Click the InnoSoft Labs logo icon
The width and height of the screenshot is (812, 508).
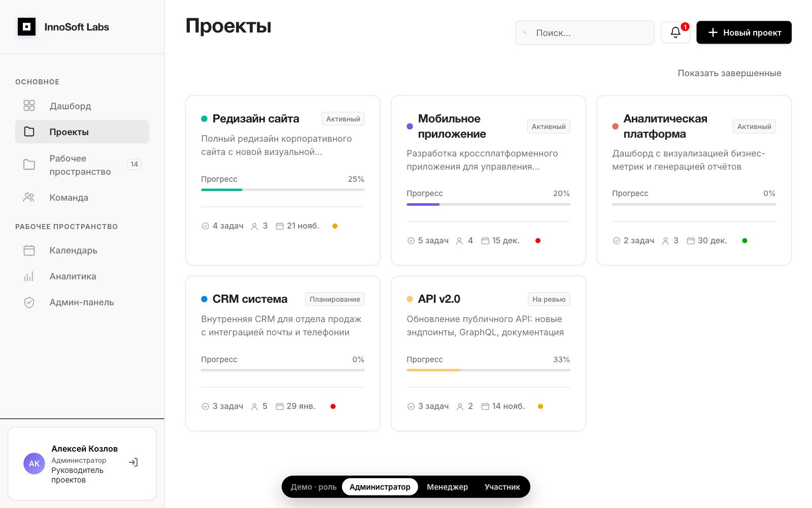coord(26,27)
